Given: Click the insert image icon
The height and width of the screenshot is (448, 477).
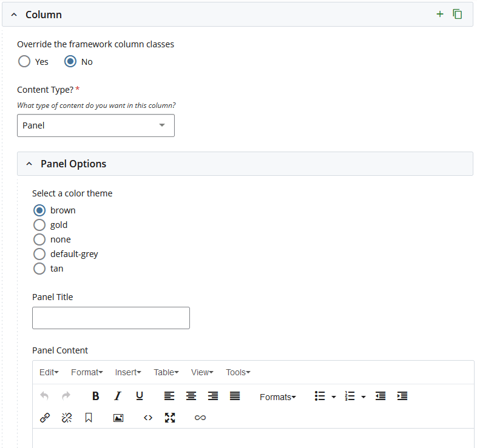Looking at the screenshot, I should pos(118,418).
